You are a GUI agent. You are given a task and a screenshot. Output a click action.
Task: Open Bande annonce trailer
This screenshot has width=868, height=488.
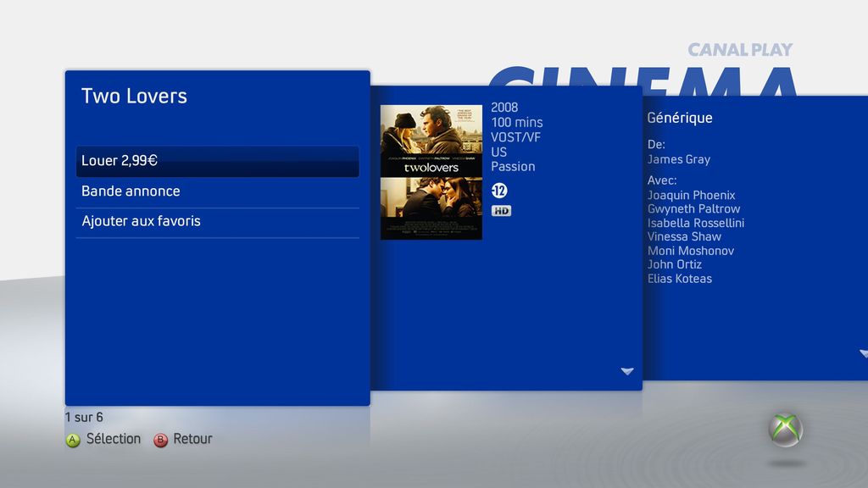[218, 191]
